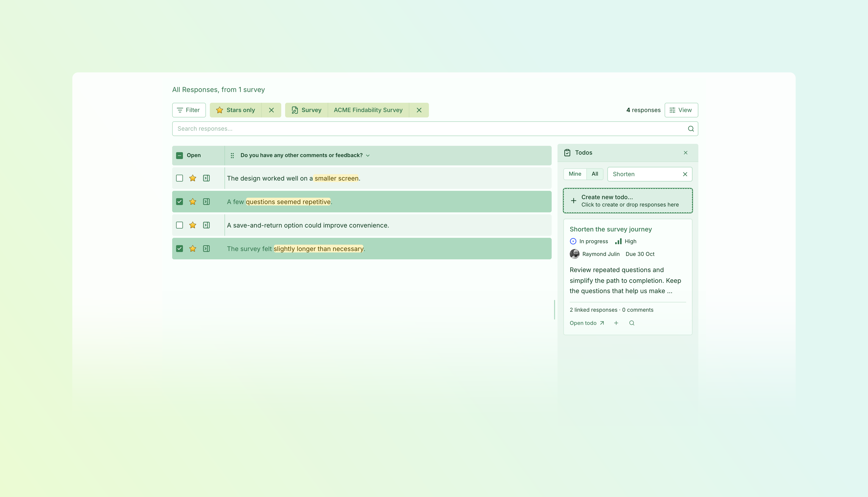Open the Filter options
This screenshot has height=497, width=868.
(189, 110)
